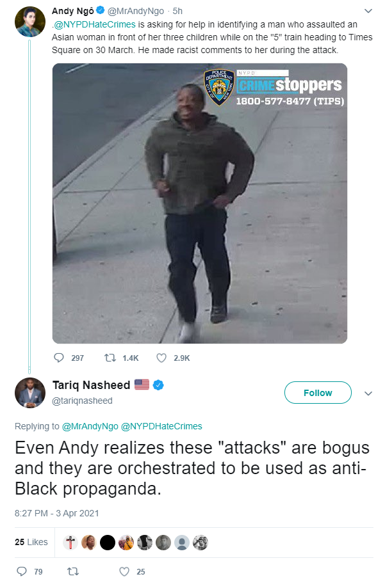Click Tariq Nasheed's verified badge icon
385x588 pixels.
click(158, 385)
